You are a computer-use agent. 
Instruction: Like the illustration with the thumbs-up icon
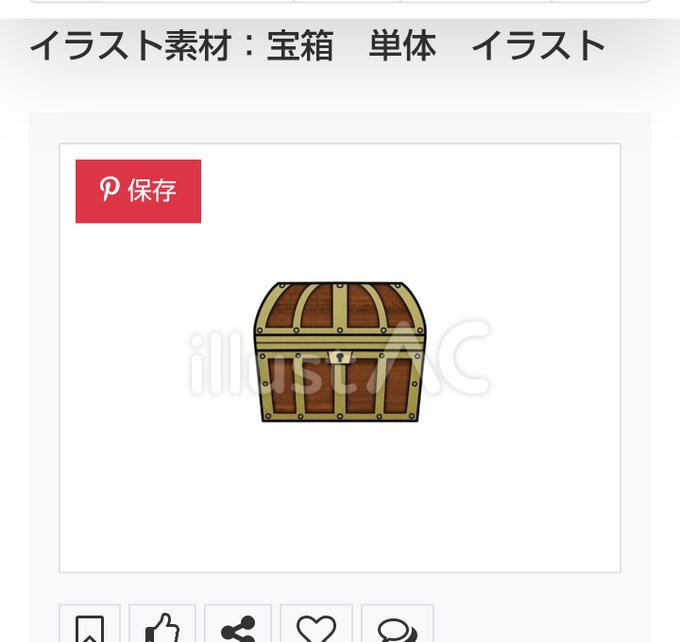[x=162, y=627]
